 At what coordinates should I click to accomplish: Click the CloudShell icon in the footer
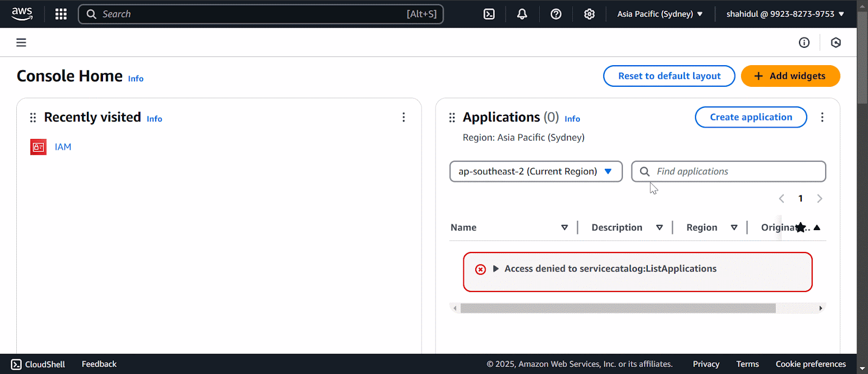(x=17, y=364)
